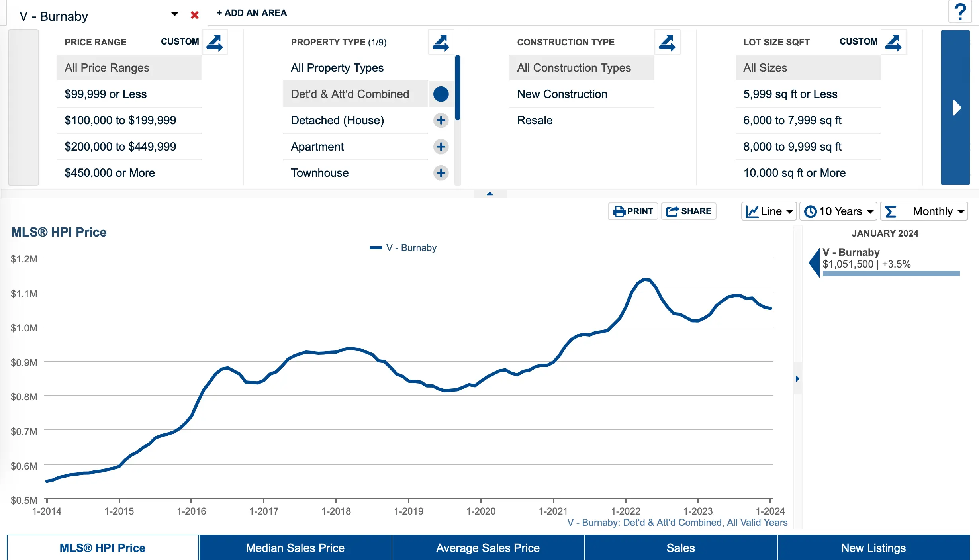Image resolution: width=979 pixels, height=560 pixels.
Task: Open the 10 Years time range dropdown
Action: [839, 210]
